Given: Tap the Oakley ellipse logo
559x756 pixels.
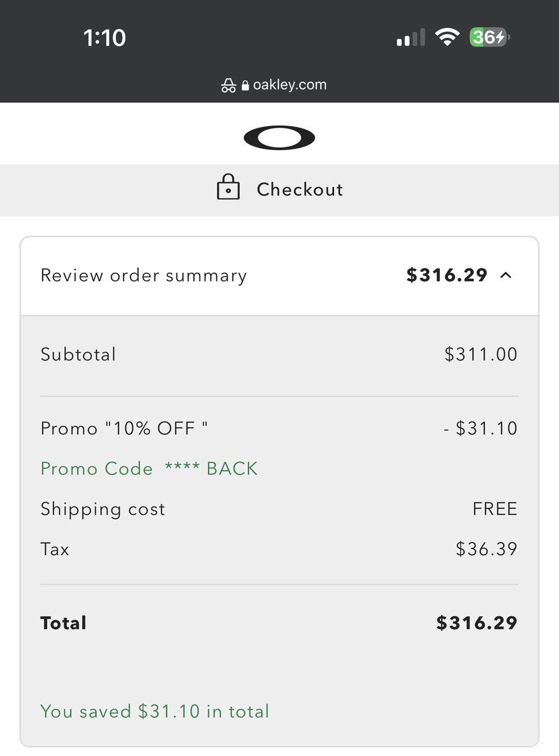Looking at the screenshot, I should click(279, 139).
